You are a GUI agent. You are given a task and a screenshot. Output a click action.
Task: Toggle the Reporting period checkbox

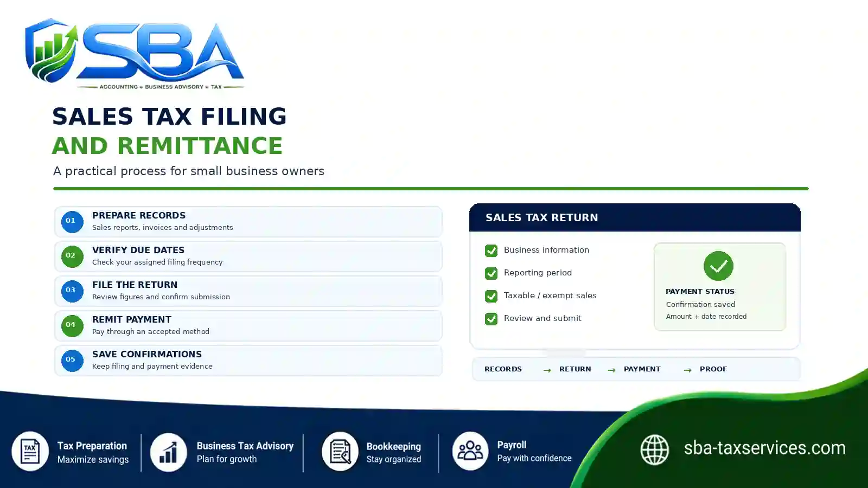point(491,273)
